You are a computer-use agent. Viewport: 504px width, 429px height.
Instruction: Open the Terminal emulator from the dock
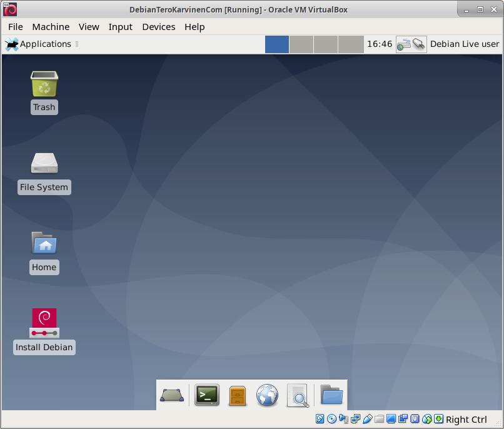click(x=207, y=395)
